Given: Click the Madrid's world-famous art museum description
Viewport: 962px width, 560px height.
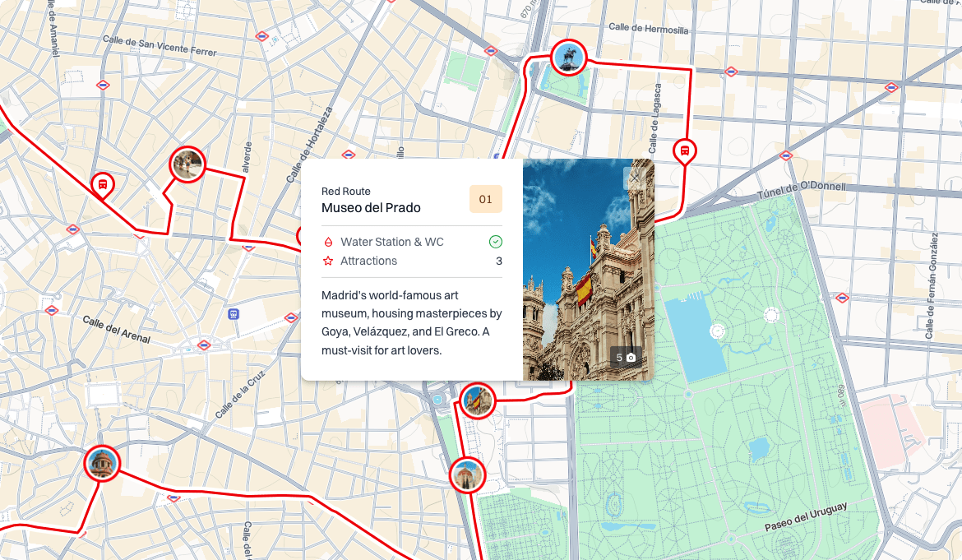Looking at the screenshot, I should coord(412,322).
